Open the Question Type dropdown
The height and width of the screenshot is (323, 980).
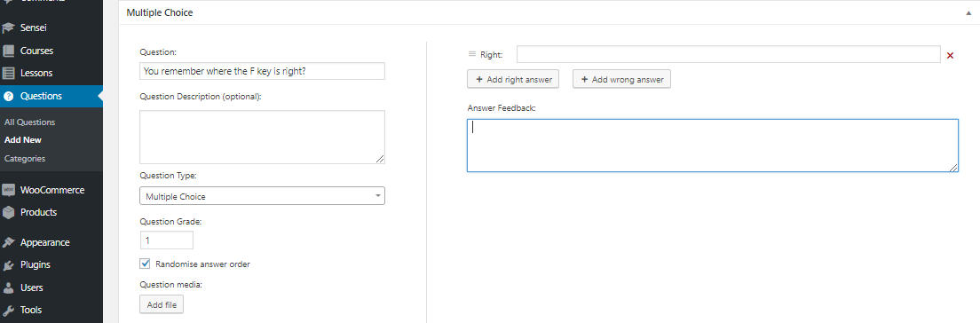(262, 196)
